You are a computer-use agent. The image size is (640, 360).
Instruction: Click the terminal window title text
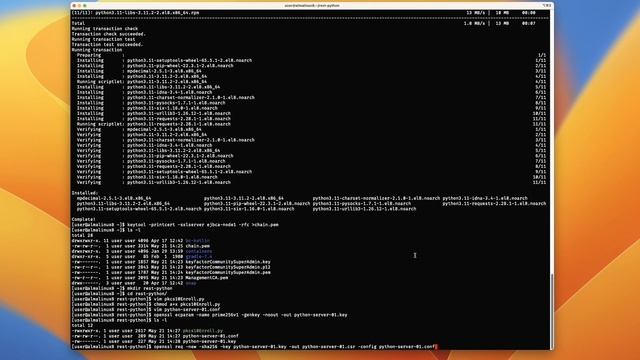click(x=312, y=6)
